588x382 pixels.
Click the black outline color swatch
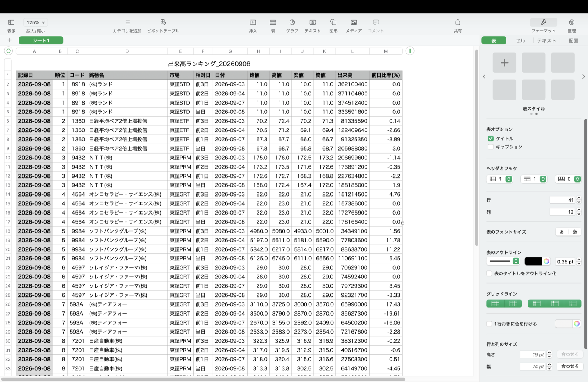coord(533,261)
